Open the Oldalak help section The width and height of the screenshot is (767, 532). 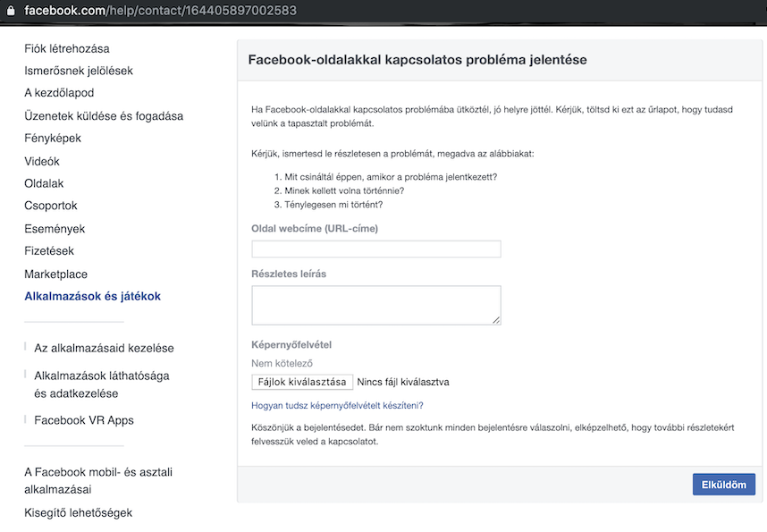(44, 183)
